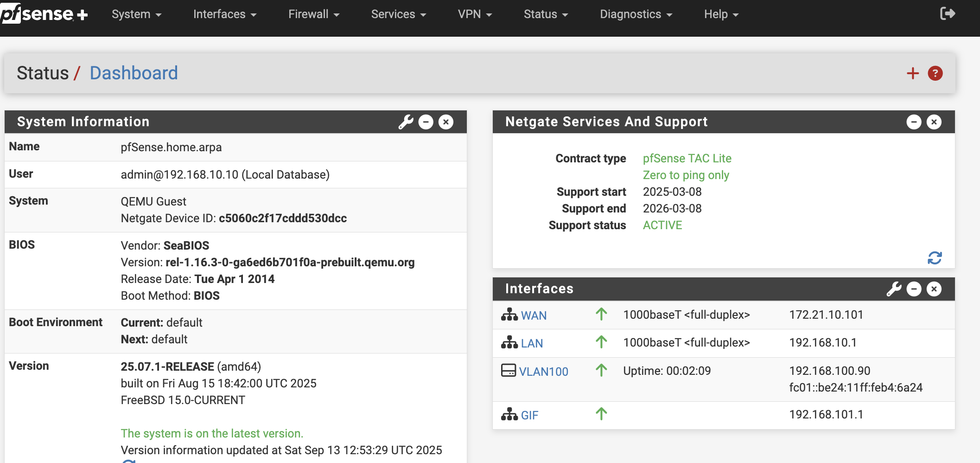Close the Netgate Services And Support widget
The width and height of the screenshot is (980, 463).
click(x=934, y=122)
